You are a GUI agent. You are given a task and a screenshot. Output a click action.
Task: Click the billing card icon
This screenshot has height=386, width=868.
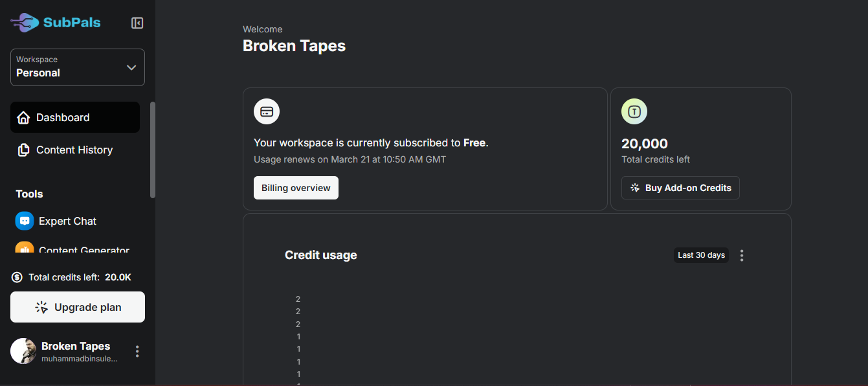[x=267, y=111]
